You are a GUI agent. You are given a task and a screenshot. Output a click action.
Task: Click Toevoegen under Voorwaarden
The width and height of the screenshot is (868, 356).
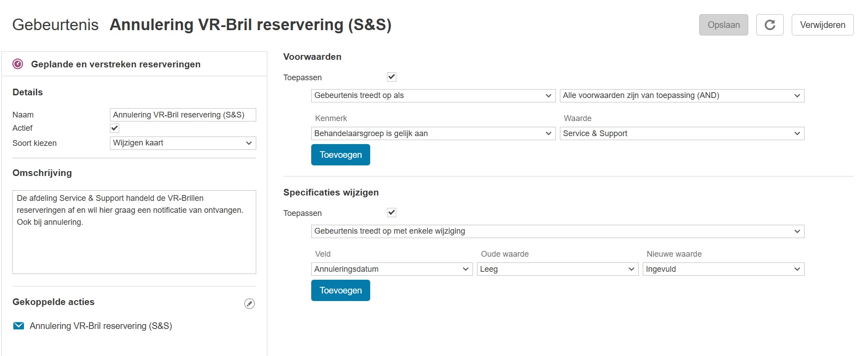pos(340,155)
